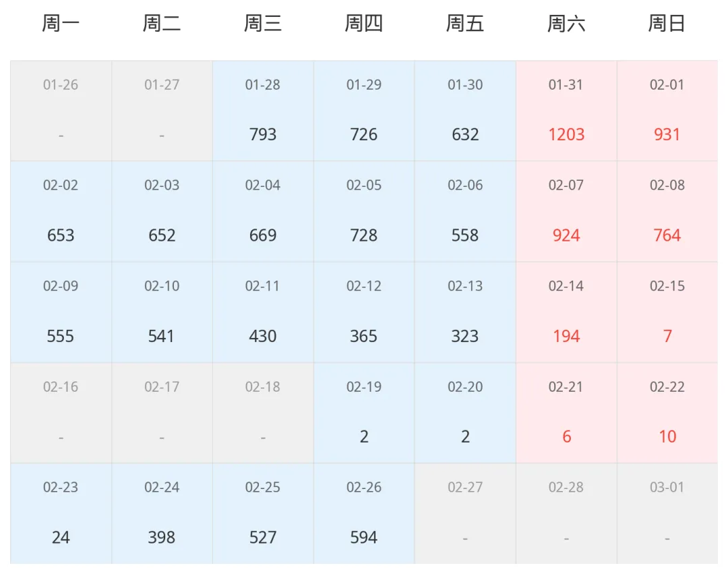Click the 02-08 Sunday cell with 764
Screen dimensions: 728x574
pos(667,211)
